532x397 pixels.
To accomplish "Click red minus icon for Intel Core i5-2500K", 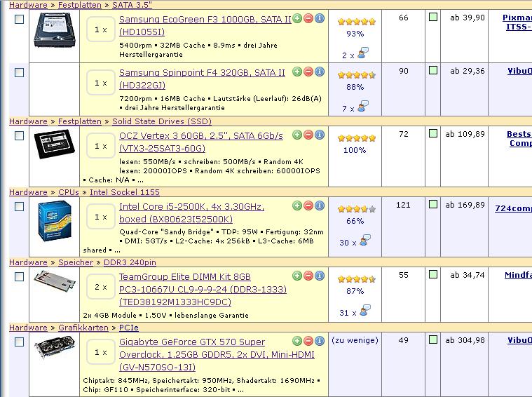I will click(x=308, y=206).
